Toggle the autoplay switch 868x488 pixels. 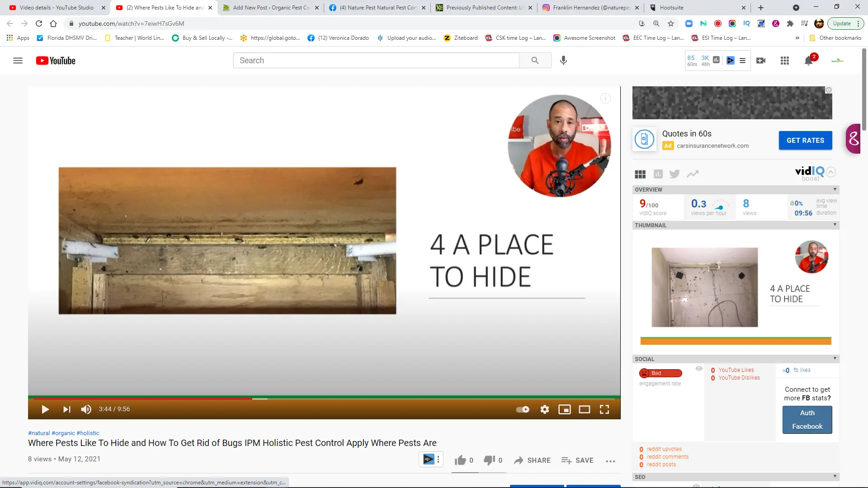coord(523,409)
